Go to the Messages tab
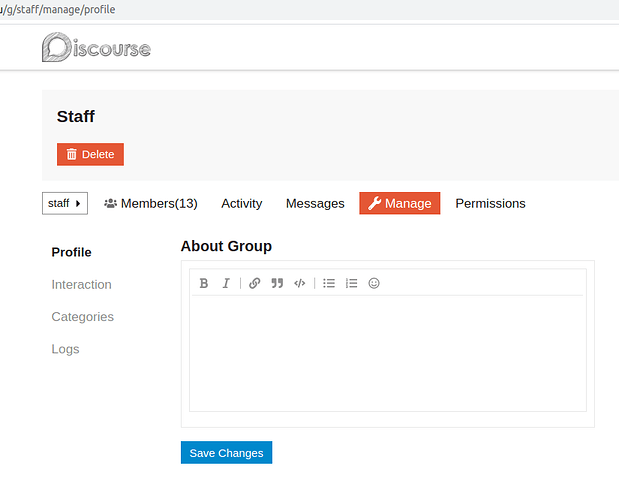This screenshot has height=499, width=619. coord(315,203)
